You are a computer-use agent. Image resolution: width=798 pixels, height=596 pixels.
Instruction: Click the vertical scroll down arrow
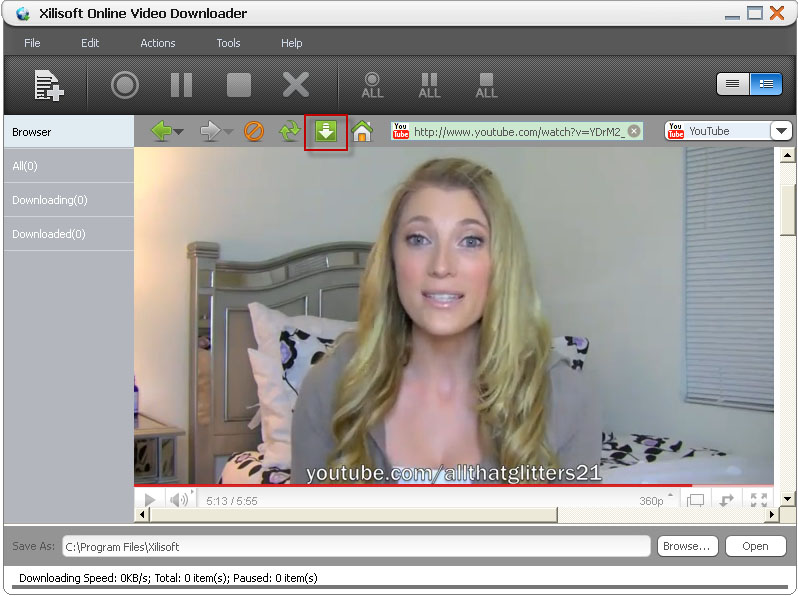coord(787,499)
